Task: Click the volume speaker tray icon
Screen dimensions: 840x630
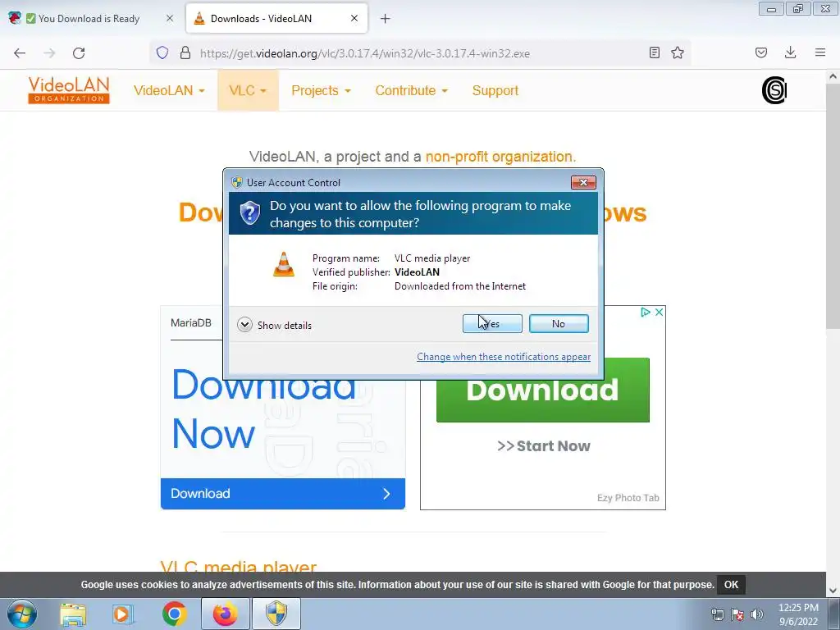Action: click(757, 614)
